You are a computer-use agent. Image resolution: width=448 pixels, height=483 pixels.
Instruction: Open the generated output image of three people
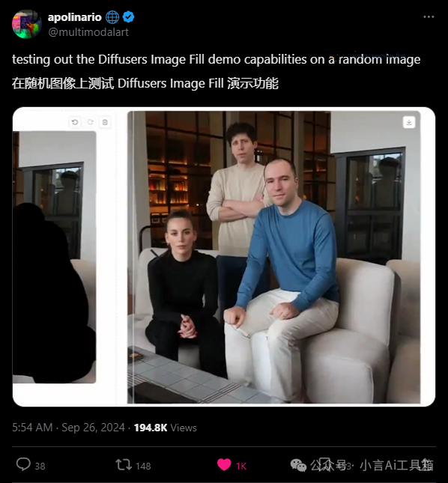click(x=274, y=257)
